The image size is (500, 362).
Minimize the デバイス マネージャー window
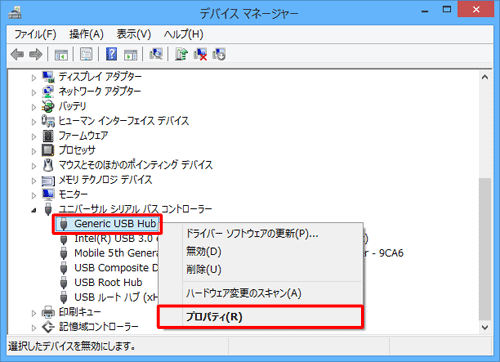click(x=425, y=10)
